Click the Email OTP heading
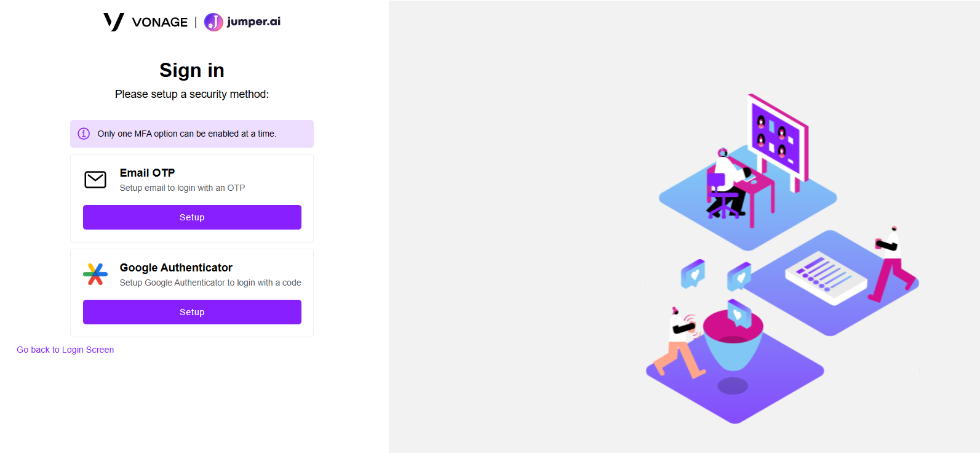This screenshot has height=453, width=980. pos(147,173)
